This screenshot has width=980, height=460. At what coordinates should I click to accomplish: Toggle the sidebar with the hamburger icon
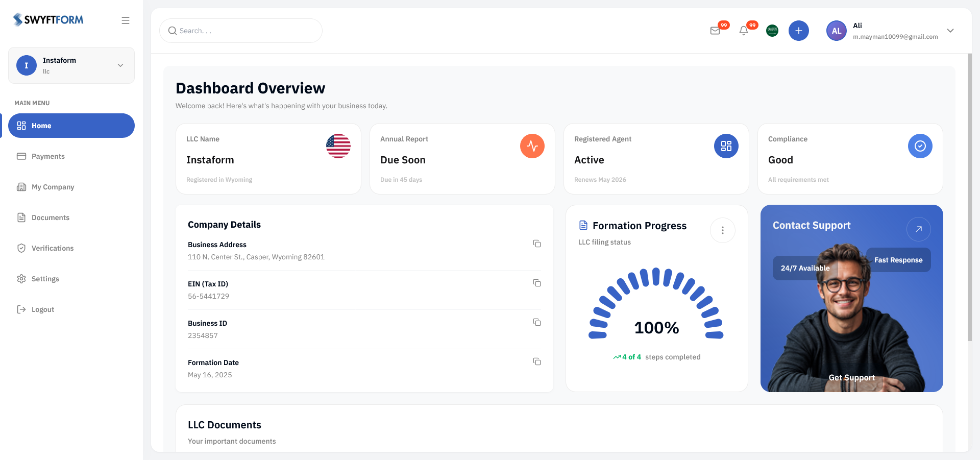point(125,20)
